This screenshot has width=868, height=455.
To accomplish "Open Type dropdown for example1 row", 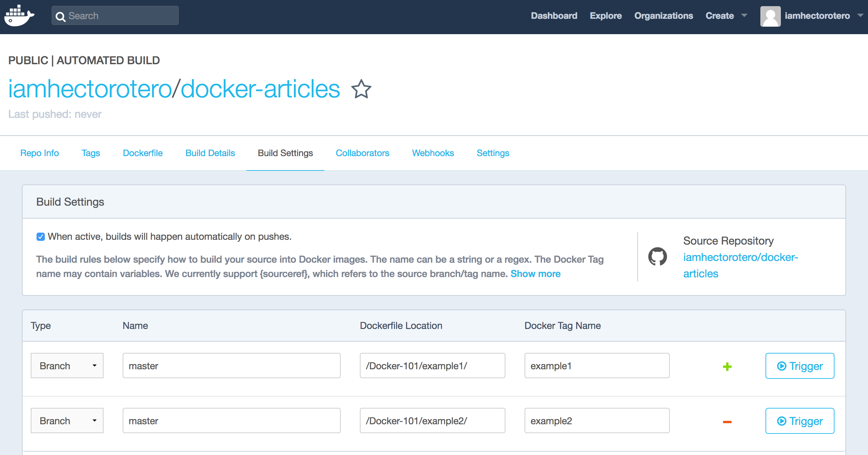I will click(67, 366).
